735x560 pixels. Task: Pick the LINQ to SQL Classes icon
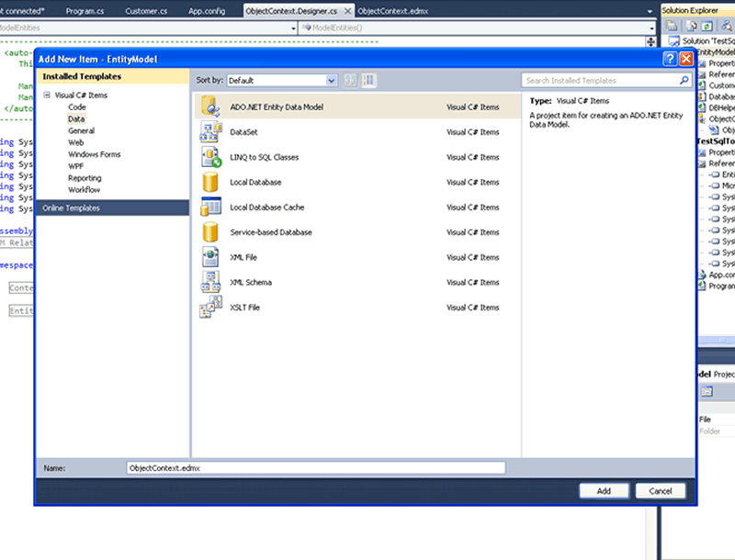210,157
